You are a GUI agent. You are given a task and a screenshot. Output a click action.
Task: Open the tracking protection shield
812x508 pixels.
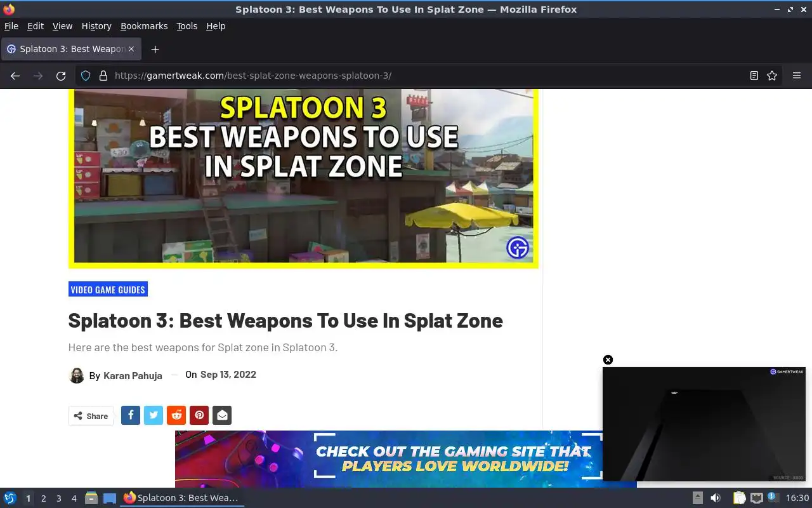click(x=86, y=76)
